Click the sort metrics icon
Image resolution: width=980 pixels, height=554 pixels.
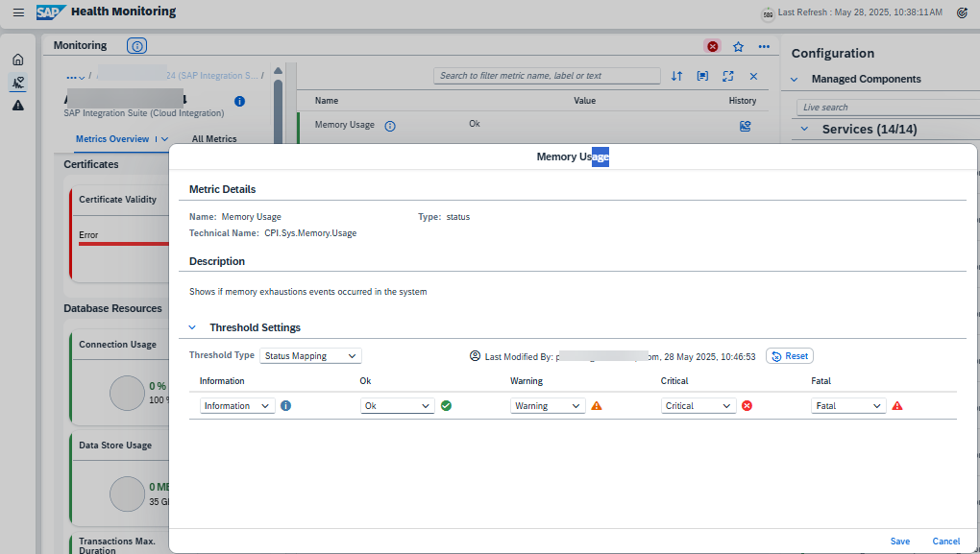point(677,76)
